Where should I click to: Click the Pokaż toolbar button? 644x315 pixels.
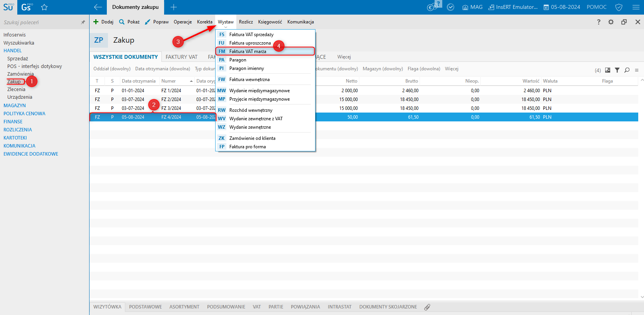pos(129,22)
